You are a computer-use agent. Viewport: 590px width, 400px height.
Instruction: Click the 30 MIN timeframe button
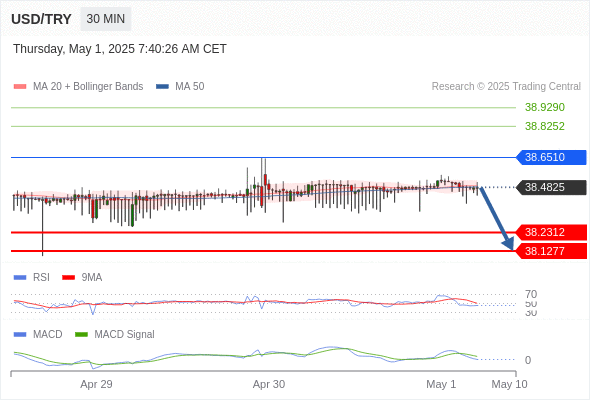pos(105,19)
